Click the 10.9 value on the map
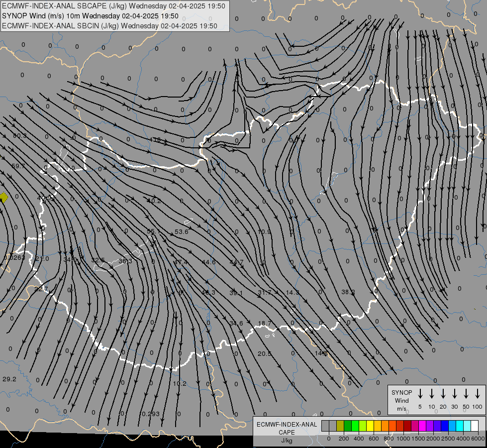This screenshot has width=487, height=448. (264, 231)
